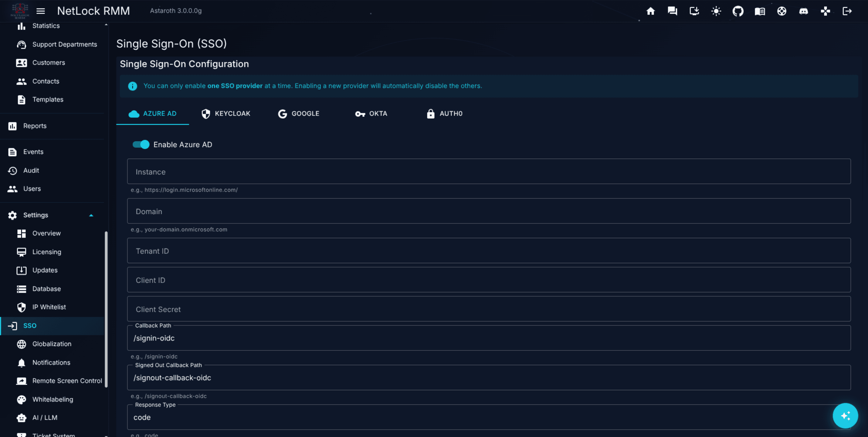Click the Signed Out Callback Path field
This screenshot has height=437, width=868.
[489, 378]
